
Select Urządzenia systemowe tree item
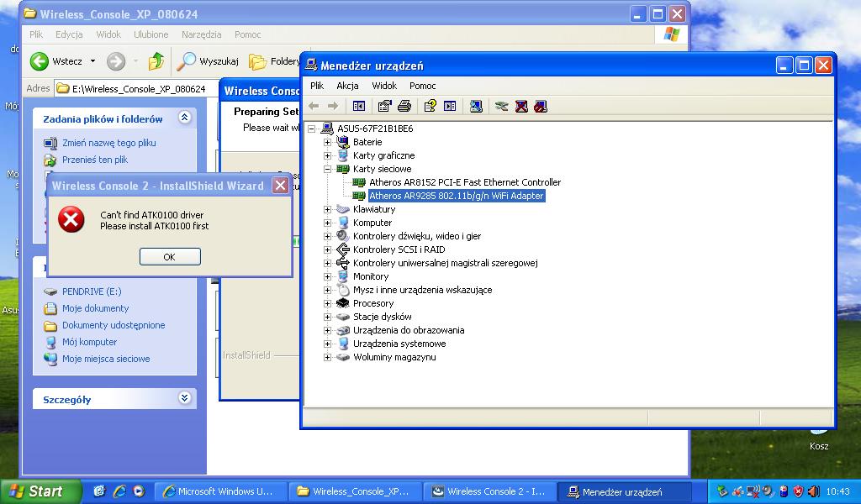click(x=399, y=344)
